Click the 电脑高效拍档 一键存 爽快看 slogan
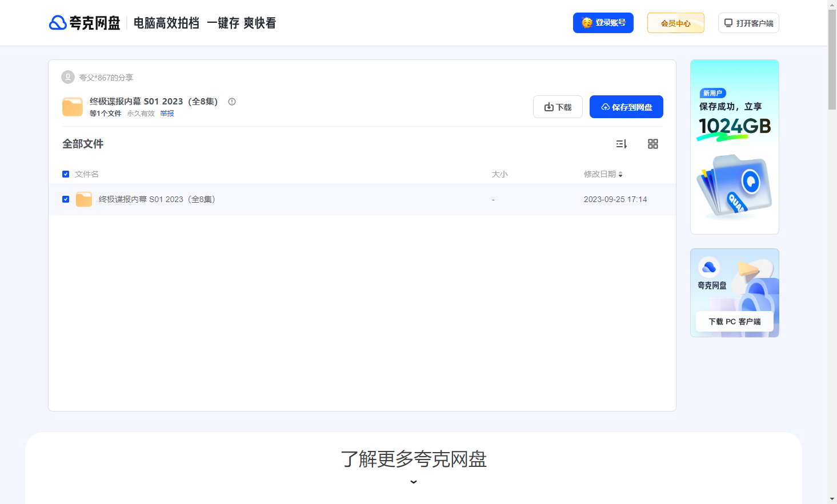The height and width of the screenshot is (504, 837). [205, 23]
